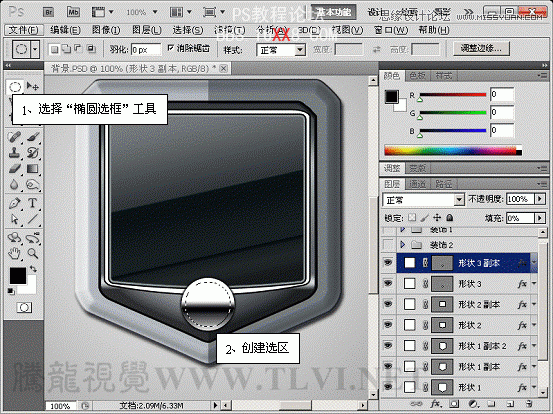Open the 样式 style dropdown
The height and width of the screenshot is (414, 553).
point(300,50)
